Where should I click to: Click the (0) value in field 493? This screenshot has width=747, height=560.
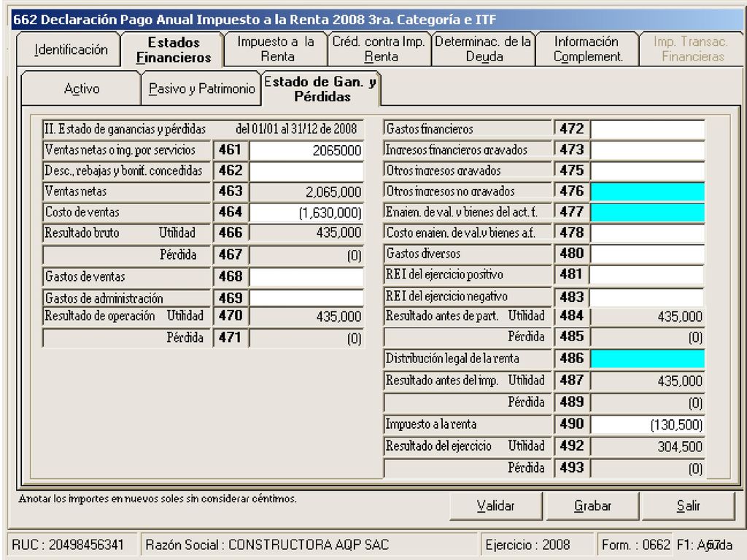click(695, 469)
